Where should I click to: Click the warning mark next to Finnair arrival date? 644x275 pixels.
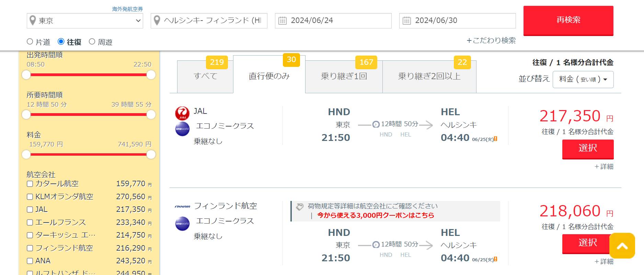click(x=495, y=259)
